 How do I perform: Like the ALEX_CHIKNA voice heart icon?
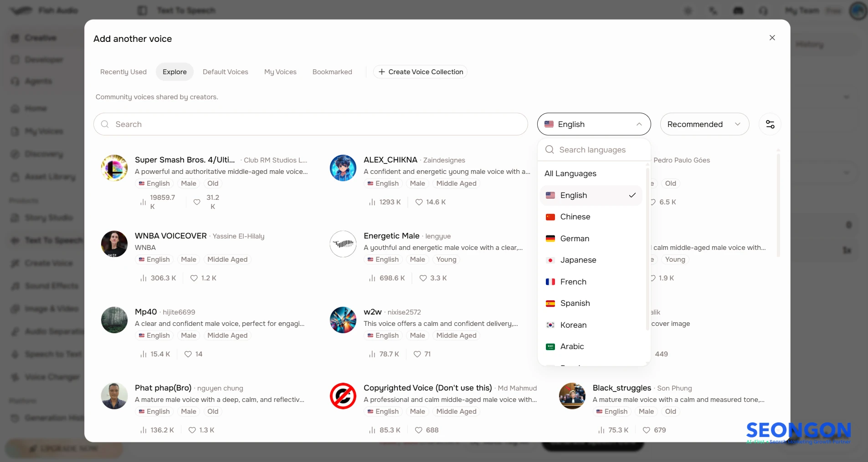point(419,202)
